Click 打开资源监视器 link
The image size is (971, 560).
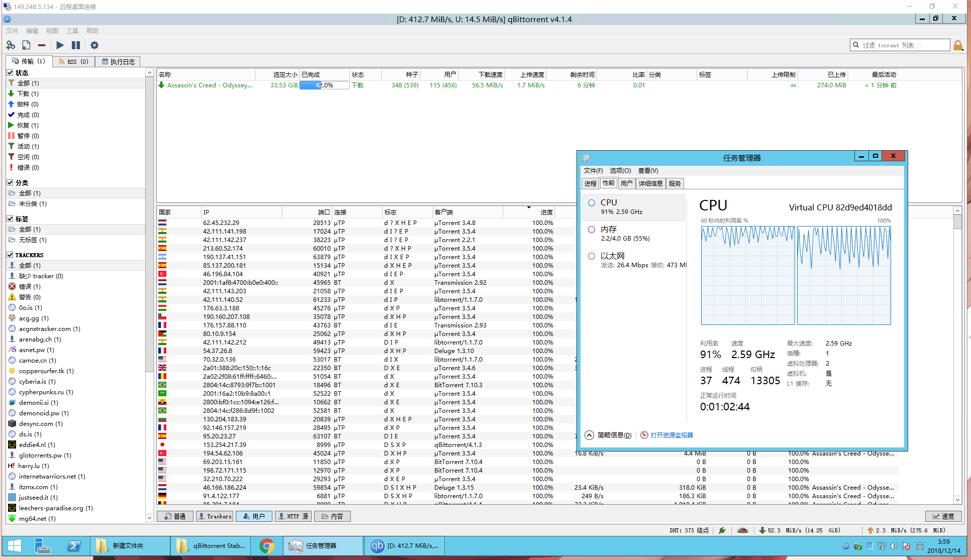point(671,435)
